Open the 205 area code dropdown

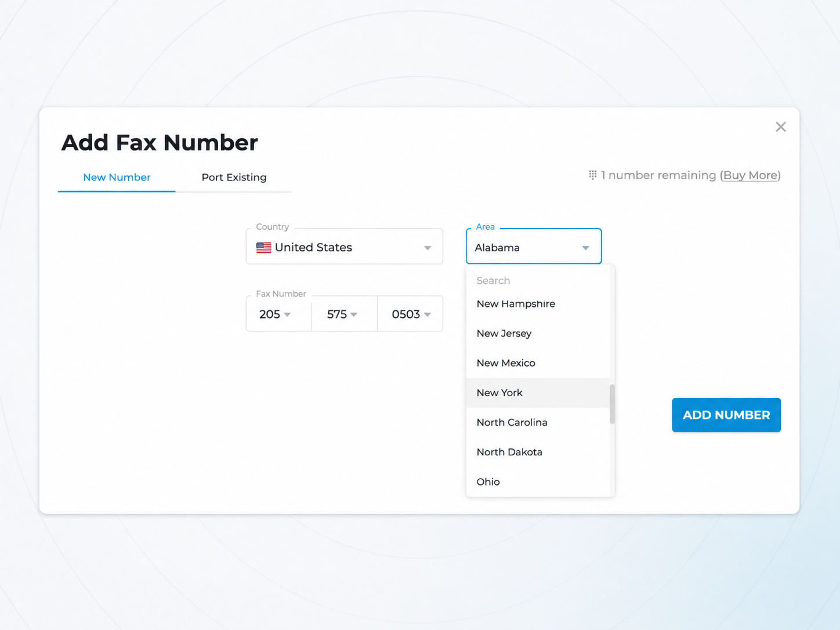[x=278, y=314]
